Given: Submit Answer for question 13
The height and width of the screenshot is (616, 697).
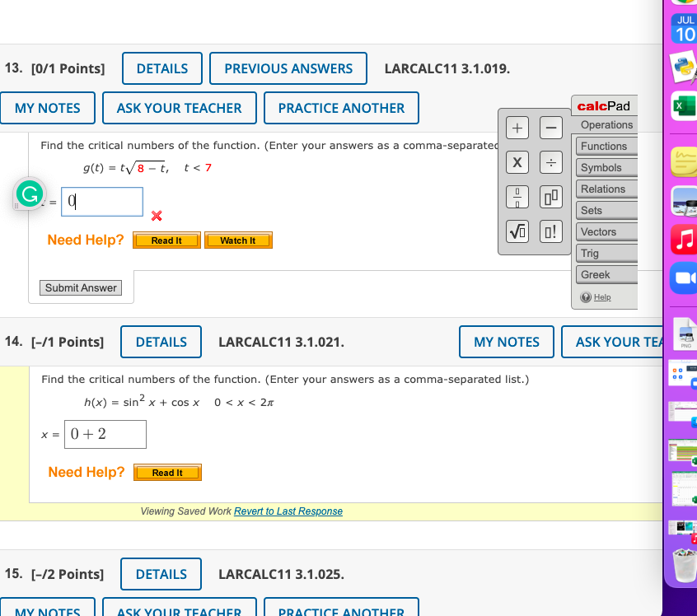Looking at the screenshot, I should click(81, 288).
